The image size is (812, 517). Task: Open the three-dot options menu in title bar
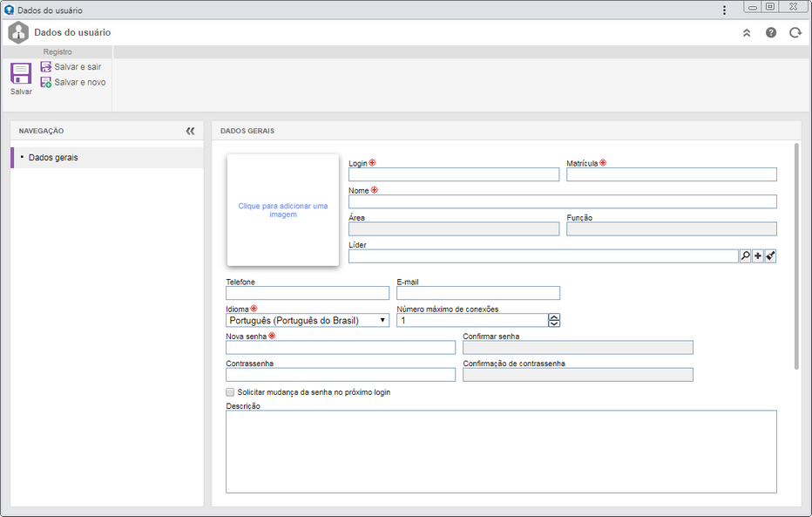click(724, 10)
